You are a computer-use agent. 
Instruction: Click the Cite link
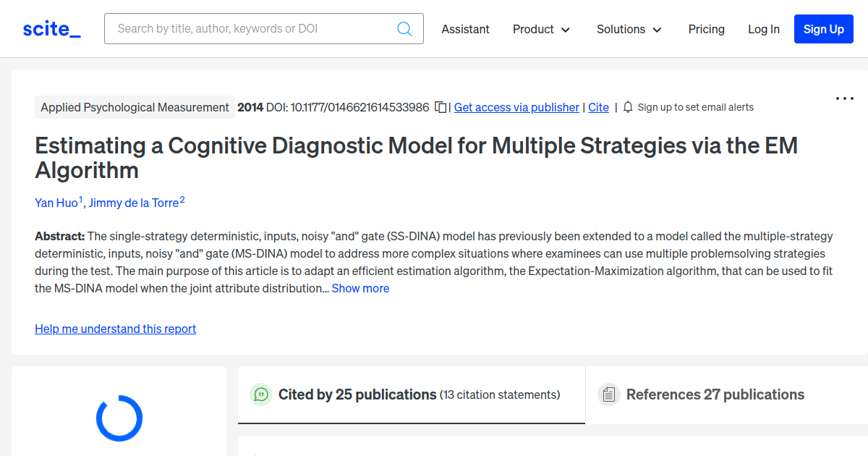[598, 107]
